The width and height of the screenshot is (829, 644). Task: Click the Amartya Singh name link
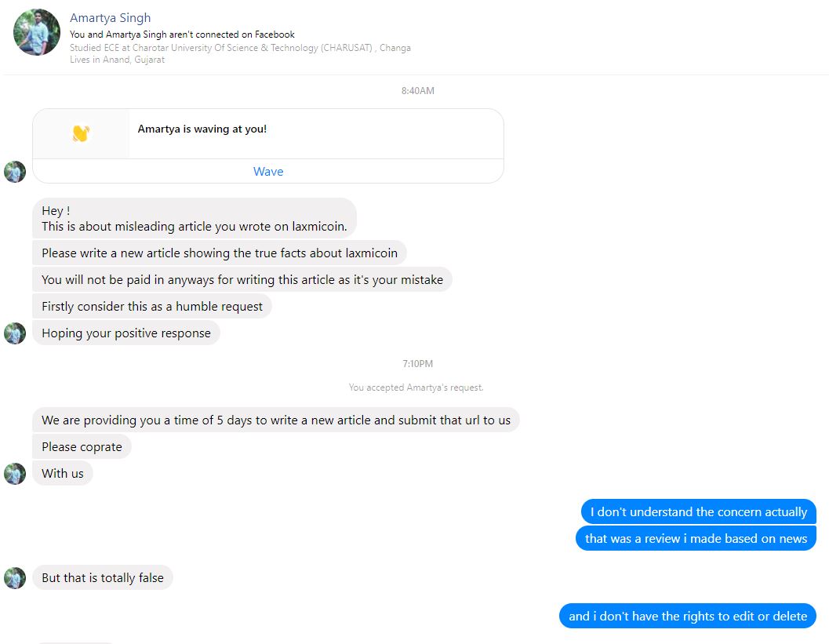[110, 18]
